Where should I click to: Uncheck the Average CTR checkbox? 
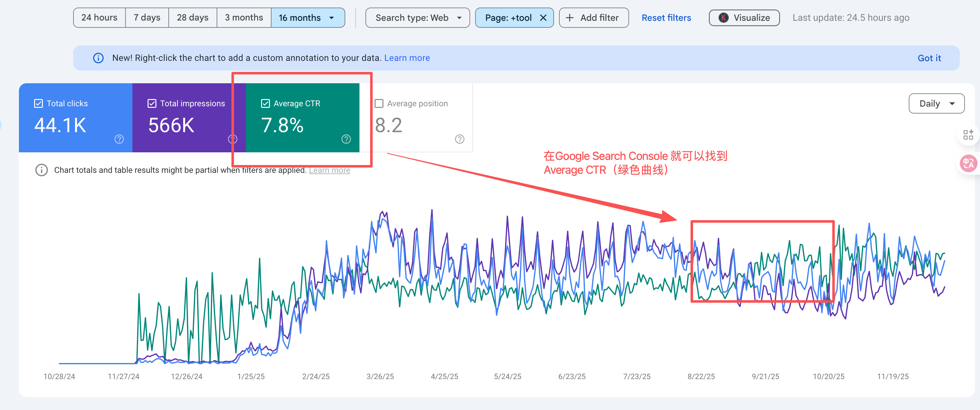(x=265, y=103)
